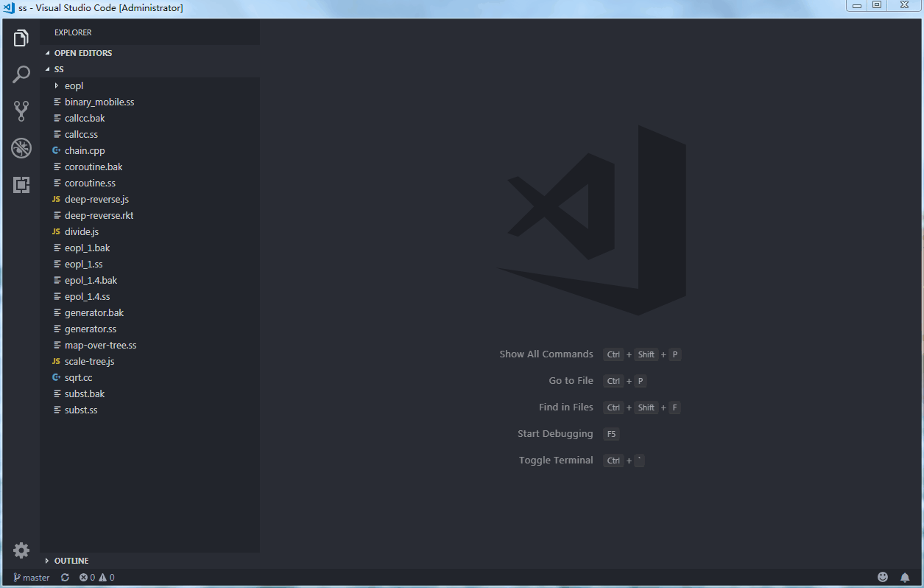Viewport: 924px width, 588px height.
Task: Click the feedback smiley in status bar
Action: point(882,577)
